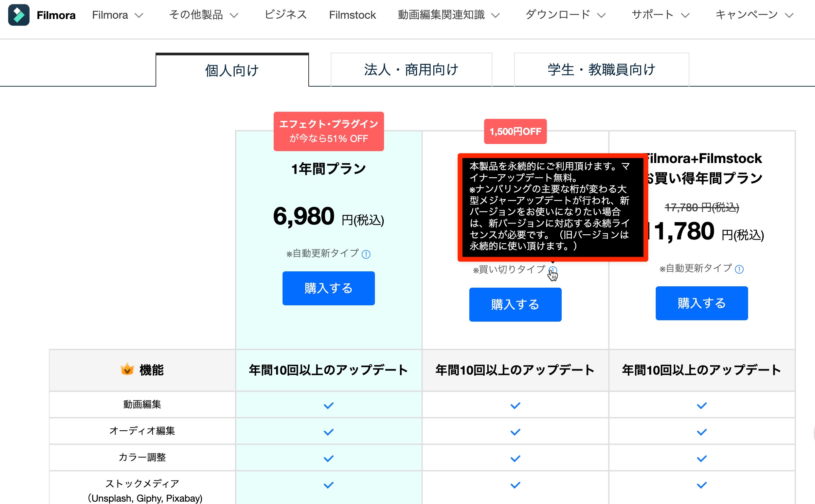Click オーディオ編集 checkmark in Filmstock plan column

point(702,432)
